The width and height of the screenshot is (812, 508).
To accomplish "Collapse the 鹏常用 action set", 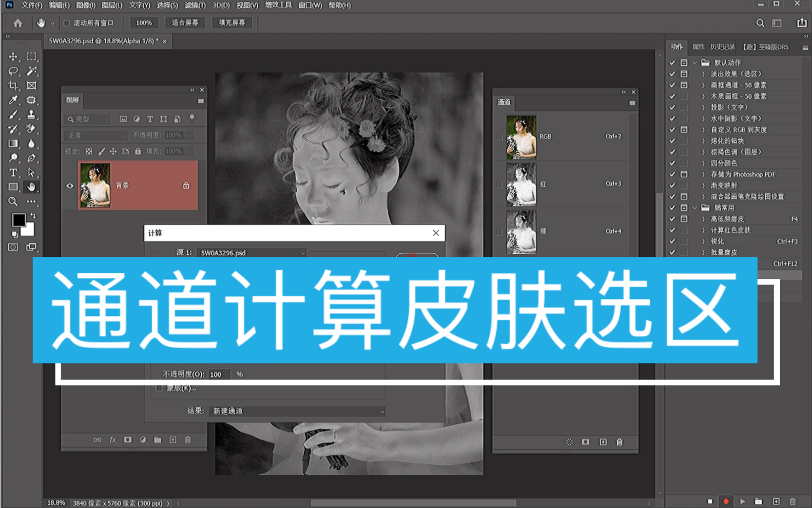I will pyautogui.click(x=695, y=208).
